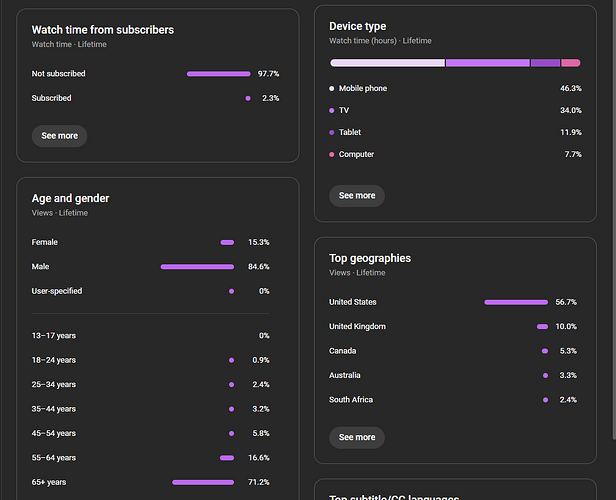Image resolution: width=616 pixels, height=500 pixels.
Task: Click the 55–64 years age label
Action: click(54, 457)
